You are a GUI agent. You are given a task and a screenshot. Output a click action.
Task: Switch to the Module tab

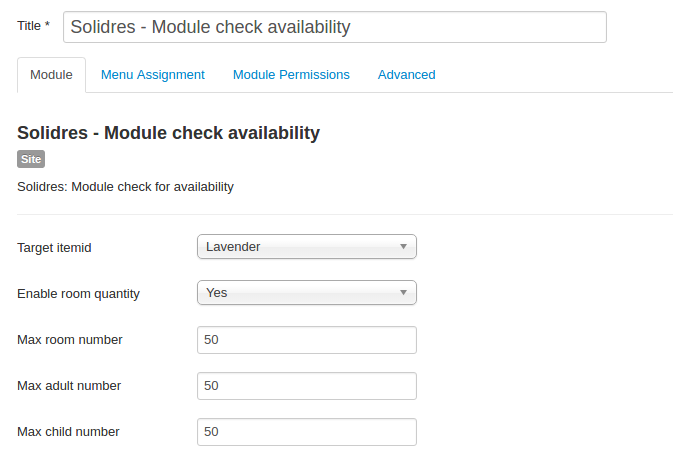pos(51,75)
